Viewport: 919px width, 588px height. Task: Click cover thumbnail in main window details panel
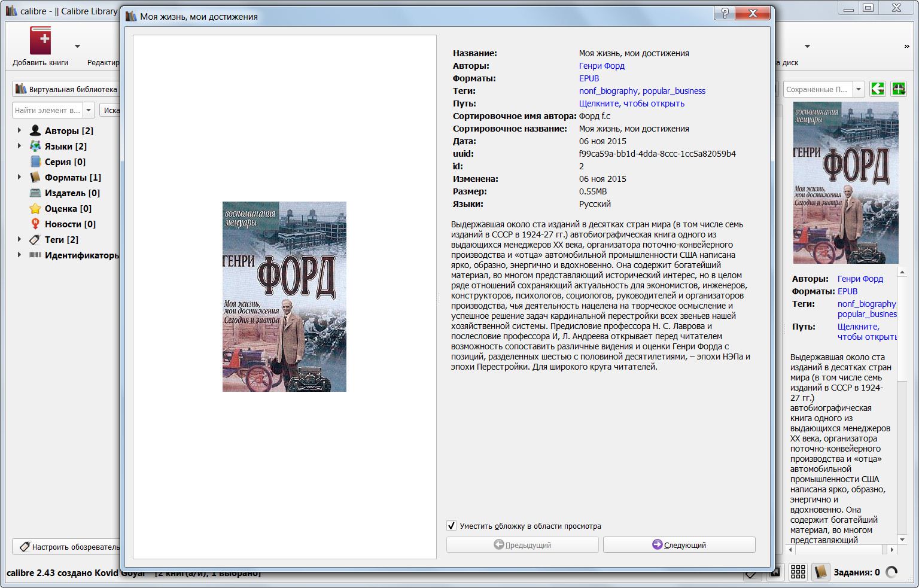click(845, 182)
